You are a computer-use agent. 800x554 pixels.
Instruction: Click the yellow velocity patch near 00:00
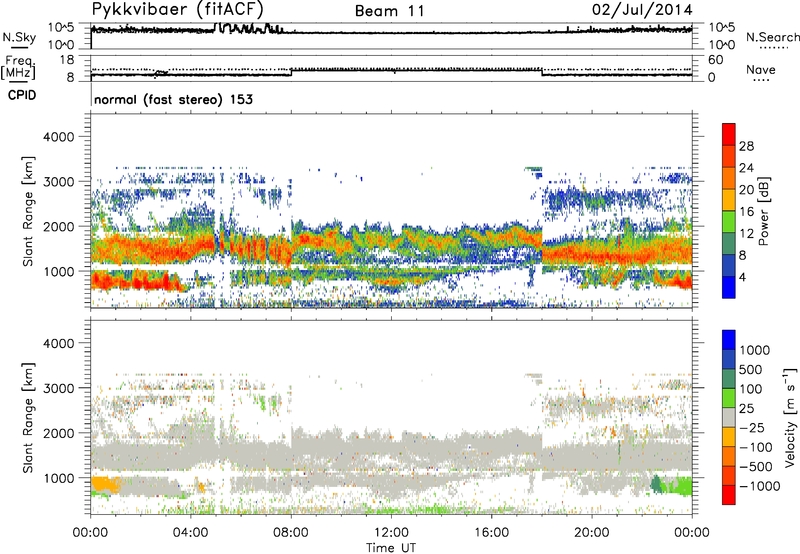[106, 485]
